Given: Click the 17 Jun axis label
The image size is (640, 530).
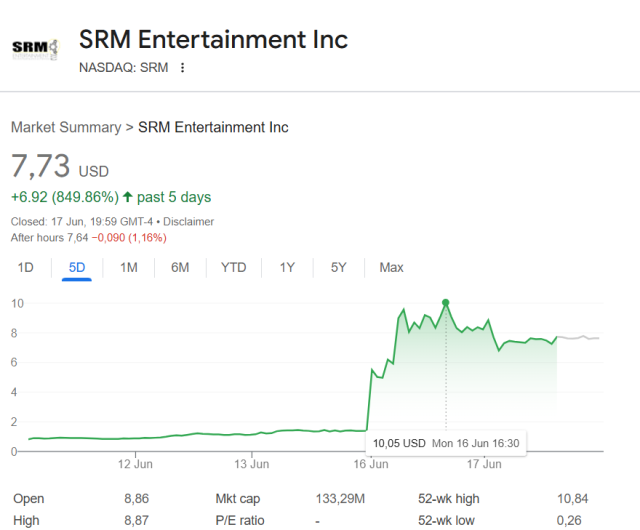Looking at the screenshot, I should tap(484, 464).
